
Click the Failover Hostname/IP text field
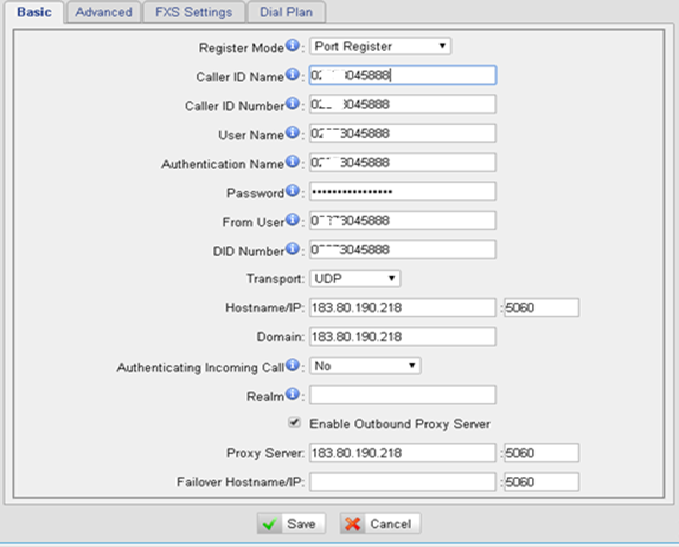tap(402, 482)
